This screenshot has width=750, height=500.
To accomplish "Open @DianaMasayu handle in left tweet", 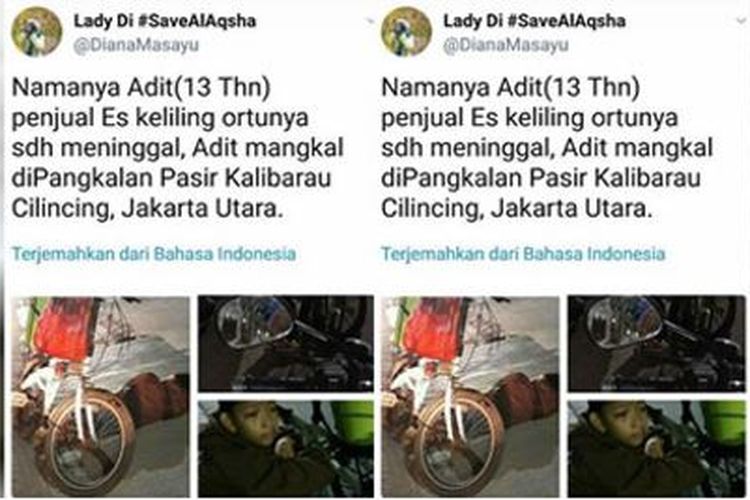I will [x=136, y=45].
